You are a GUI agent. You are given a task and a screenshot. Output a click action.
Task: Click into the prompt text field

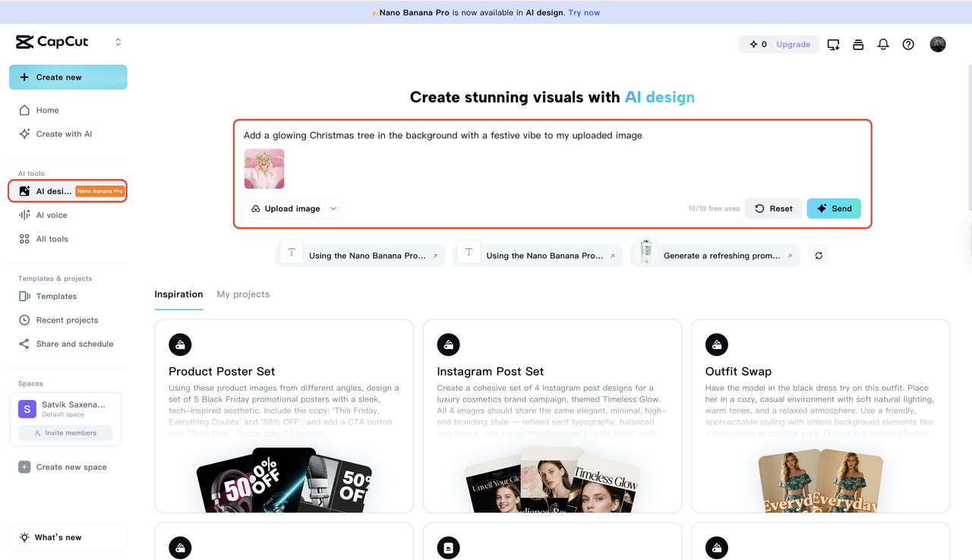pos(552,135)
